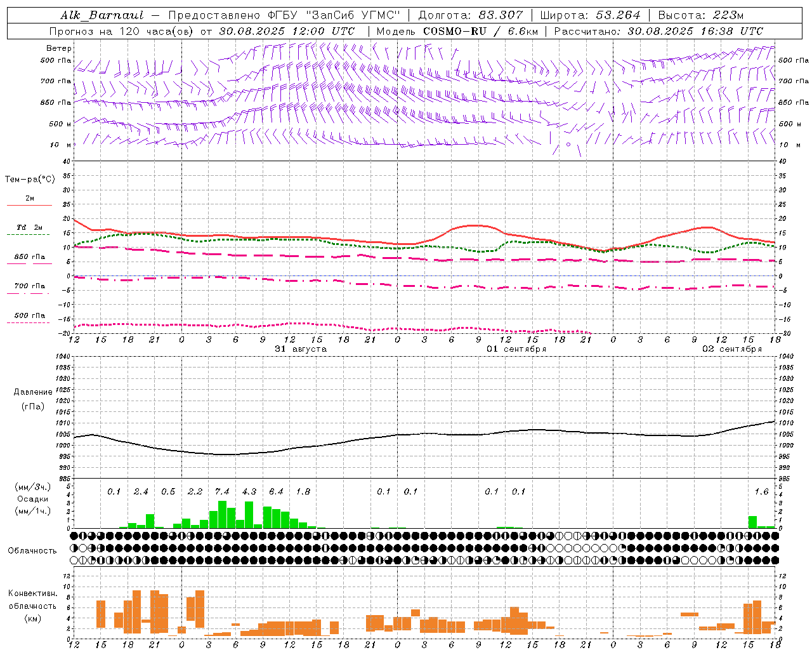Click the 850 гПа temperature legend entry

[x=30, y=256]
